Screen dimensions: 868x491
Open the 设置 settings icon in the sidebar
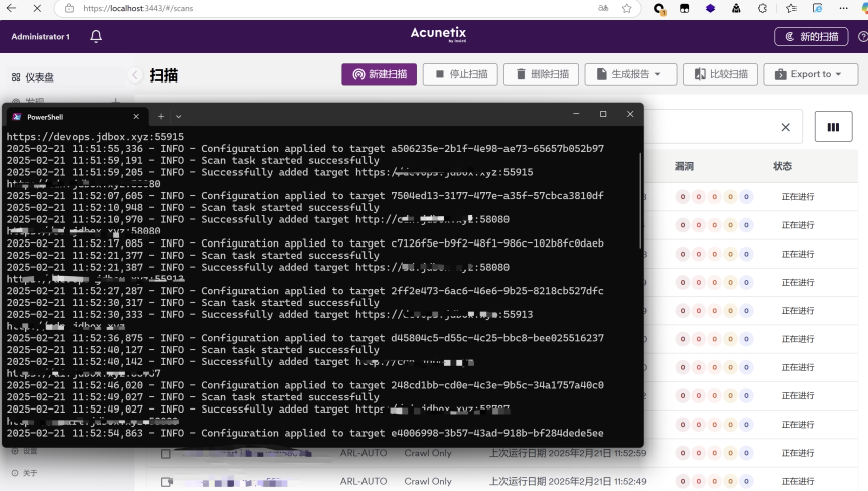click(x=16, y=450)
